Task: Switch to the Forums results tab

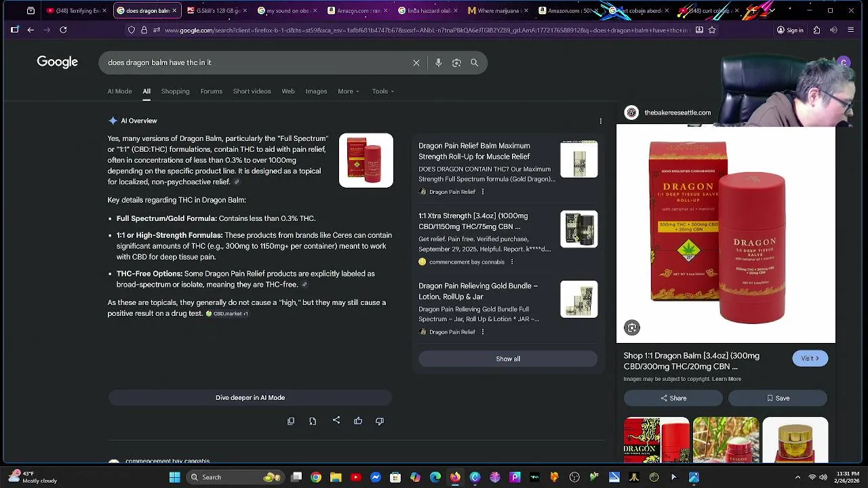Action: point(211,91)
